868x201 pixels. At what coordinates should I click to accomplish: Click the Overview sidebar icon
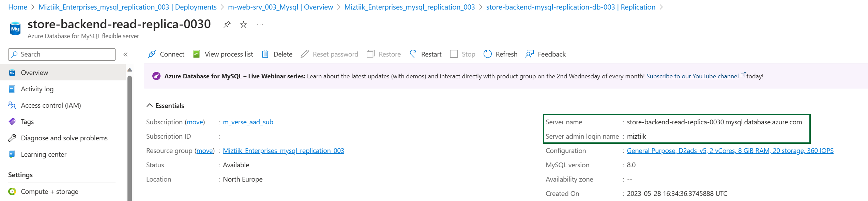[x=12, y=73]
